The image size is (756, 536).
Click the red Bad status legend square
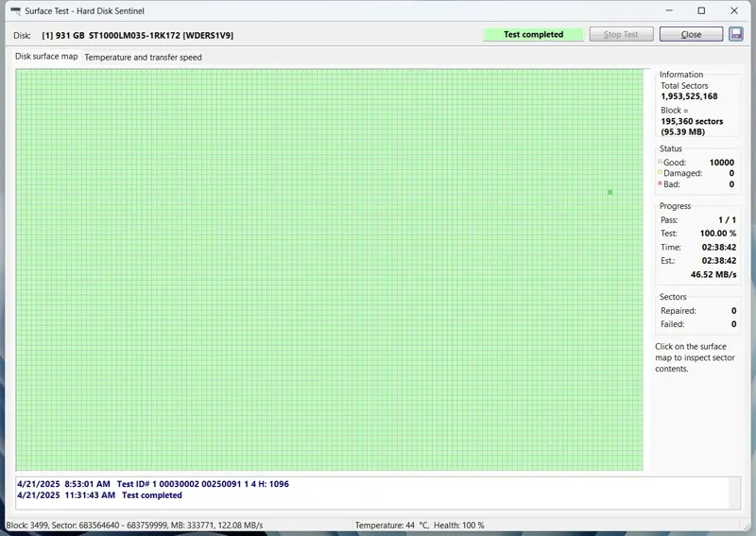click(661, 184)
